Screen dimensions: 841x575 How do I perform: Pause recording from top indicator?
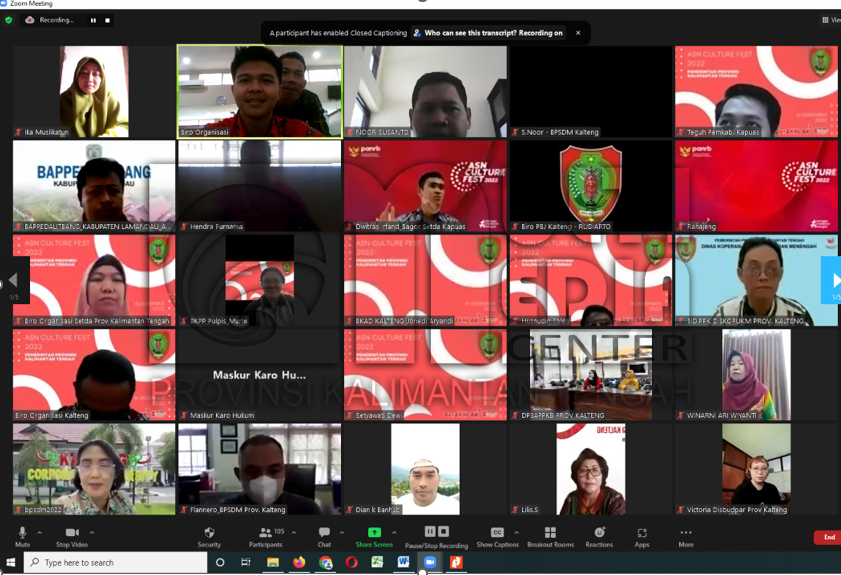coord(93,20)
